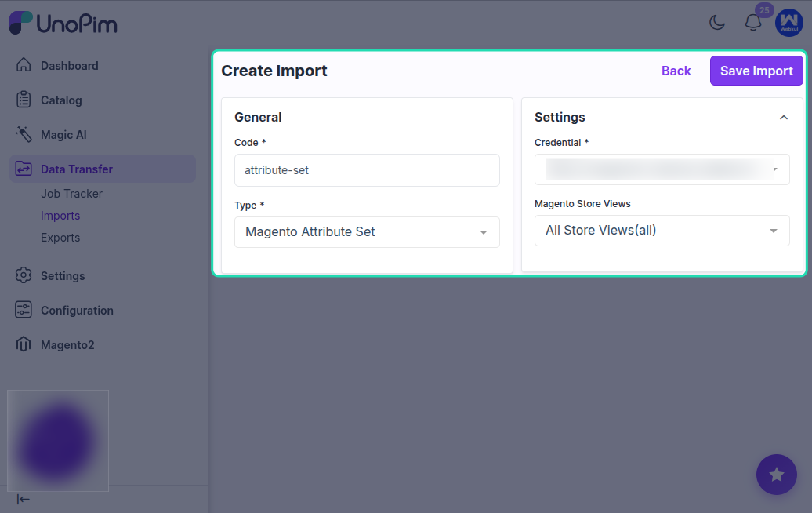
Task: Click the Catalog clipboard icon
Action: coord(24,100)
